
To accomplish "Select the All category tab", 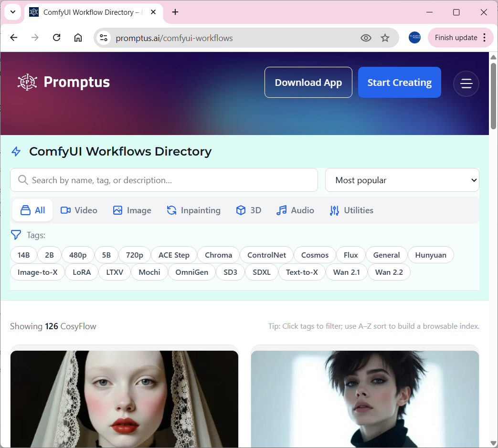I will (x=32, y=210).
